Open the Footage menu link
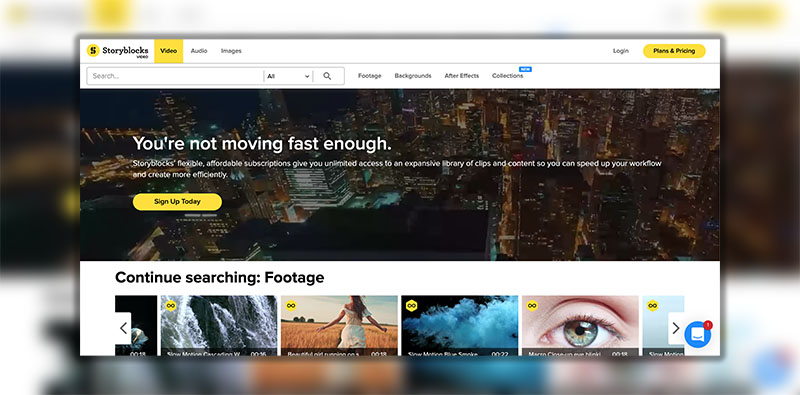Screen dimensions: 800x395 pos(369,76)
